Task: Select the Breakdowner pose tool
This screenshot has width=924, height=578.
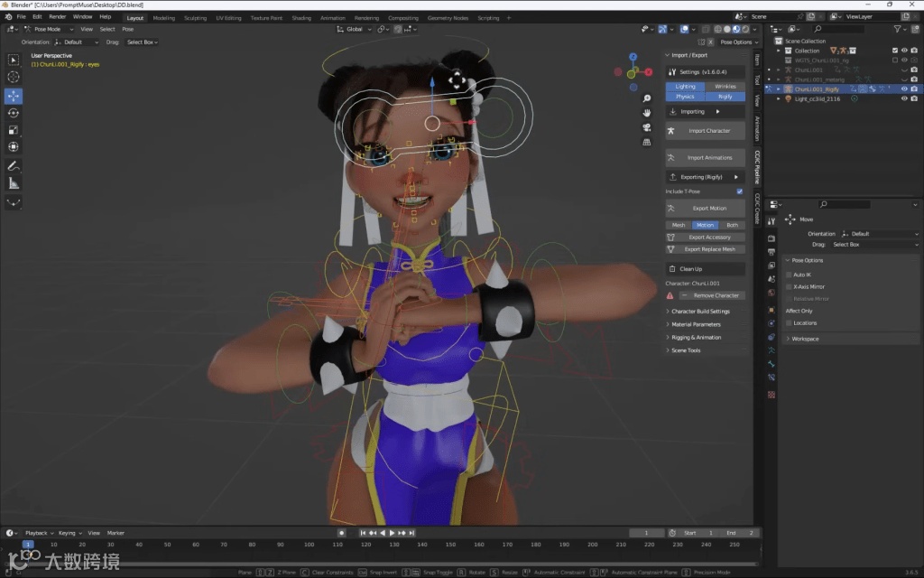Action: [13, 203]
